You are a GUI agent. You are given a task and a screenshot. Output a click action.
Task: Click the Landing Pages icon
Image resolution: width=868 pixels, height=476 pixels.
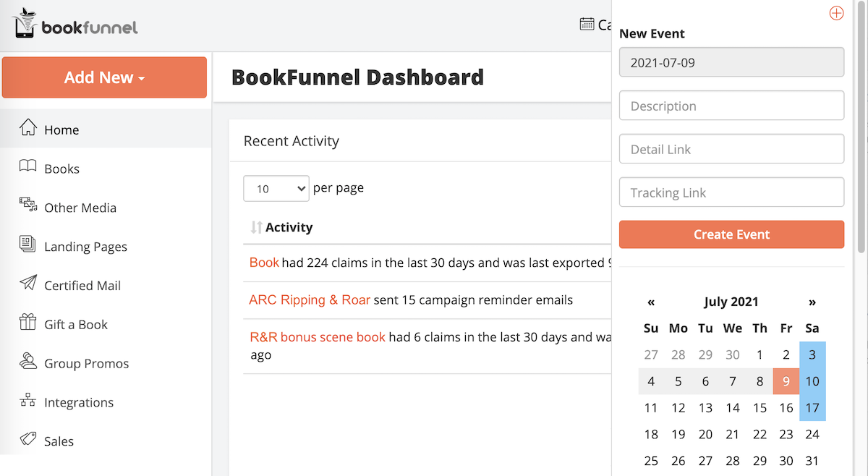coord(27,246)
